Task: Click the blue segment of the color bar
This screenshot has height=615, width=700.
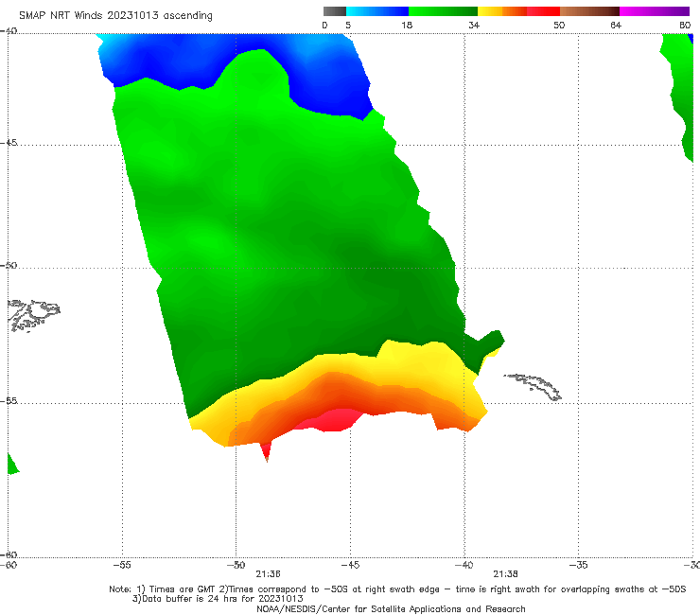Action: point(377,11)
